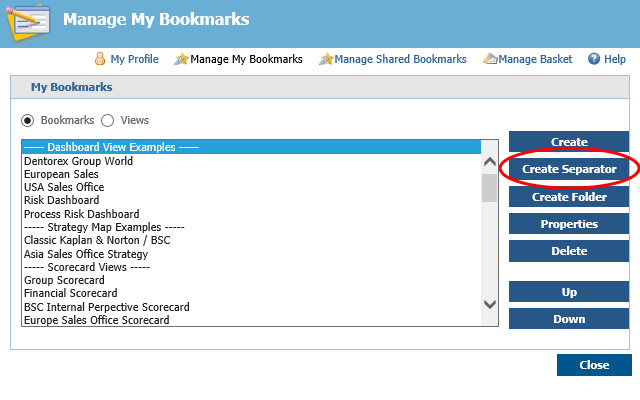Click the Manage Shared Bookmarks star icon
The width and height of the screenshot is (640, 400).
pyautogui.click(x=325, y=59)
